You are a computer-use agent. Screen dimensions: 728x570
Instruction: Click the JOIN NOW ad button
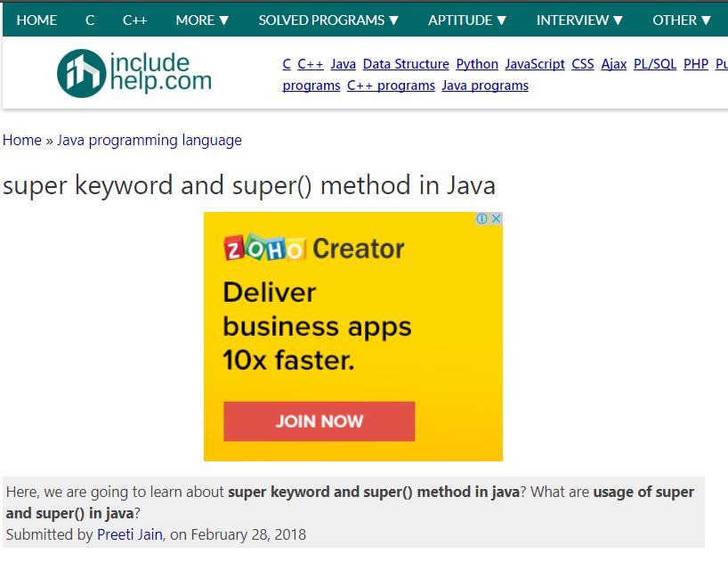[320, 421]
